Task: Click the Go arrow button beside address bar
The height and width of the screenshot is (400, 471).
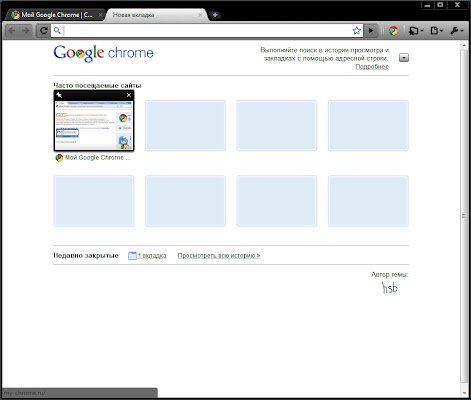Action: coord(371,31)
